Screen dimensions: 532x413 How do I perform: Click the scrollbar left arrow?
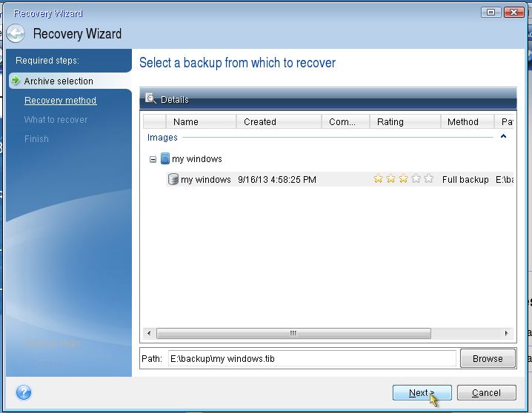click(149, 333)
